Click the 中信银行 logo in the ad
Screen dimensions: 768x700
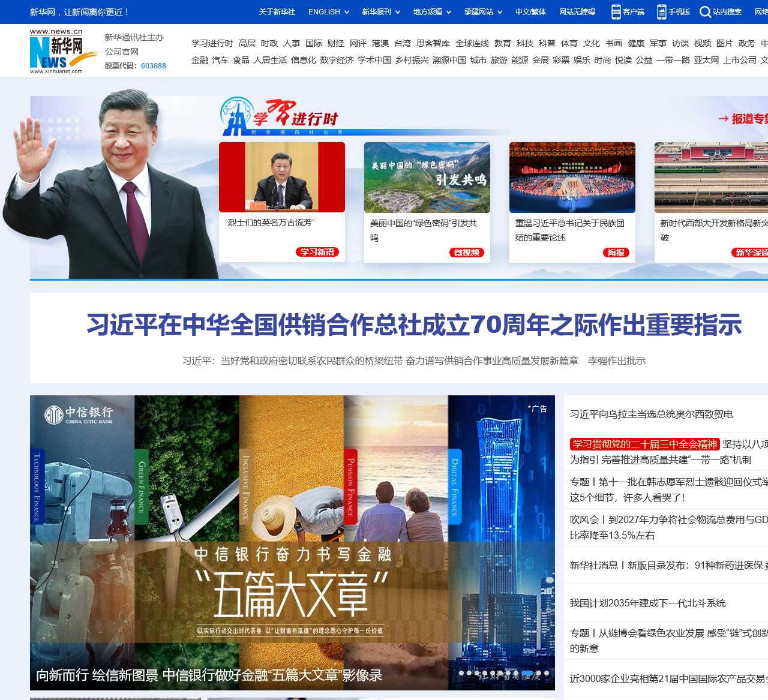(79, 414)
